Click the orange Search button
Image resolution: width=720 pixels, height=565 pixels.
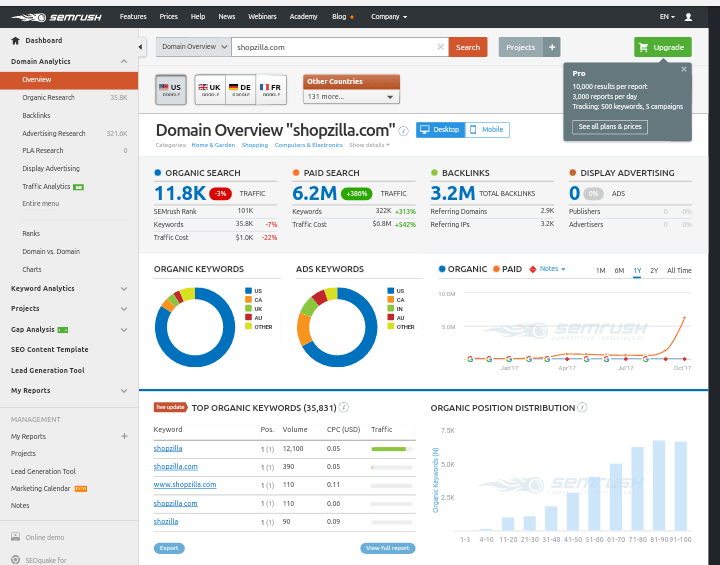tap(468, 47)
